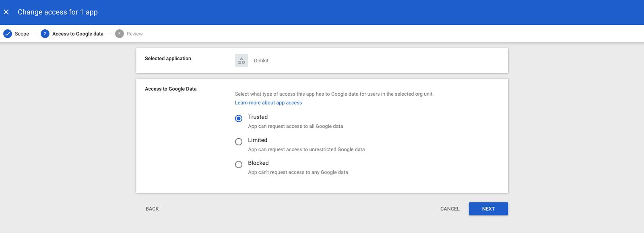
Task: Click the 'Access to Google Data' section heading
Action: (171, 89)
